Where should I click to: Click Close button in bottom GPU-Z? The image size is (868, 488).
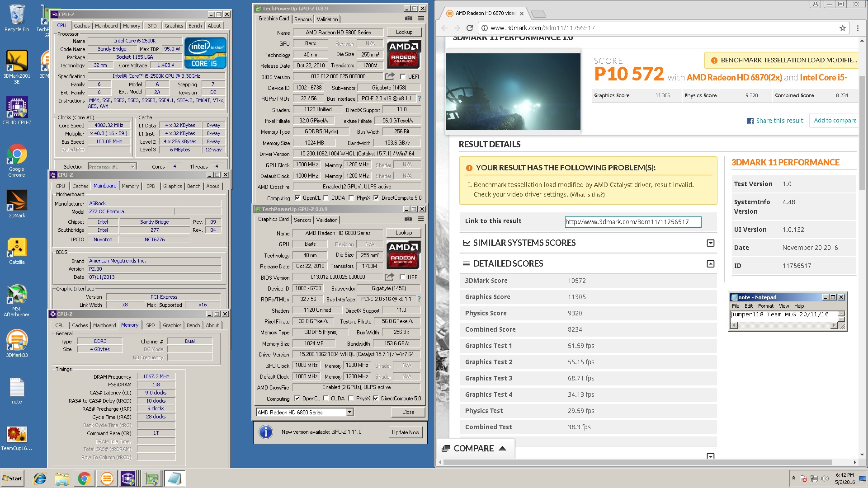click(x=408, y=412)
